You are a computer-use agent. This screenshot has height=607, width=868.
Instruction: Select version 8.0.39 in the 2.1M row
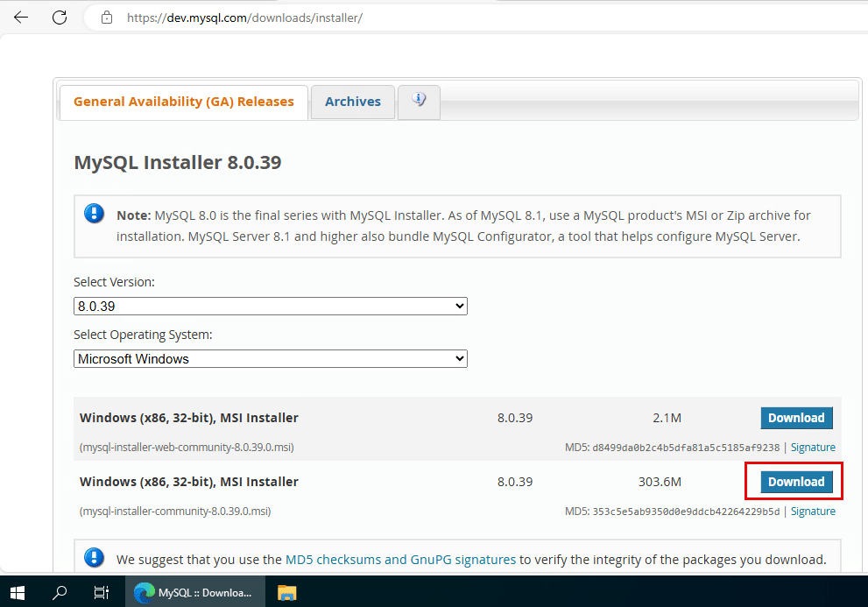[x=515, y=418]
